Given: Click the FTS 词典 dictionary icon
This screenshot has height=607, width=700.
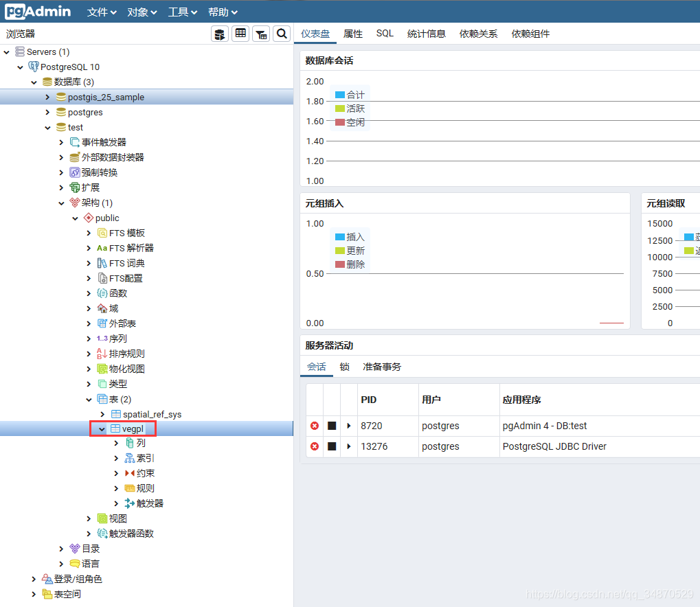Looking at the screenshot, I should [102, 264].
